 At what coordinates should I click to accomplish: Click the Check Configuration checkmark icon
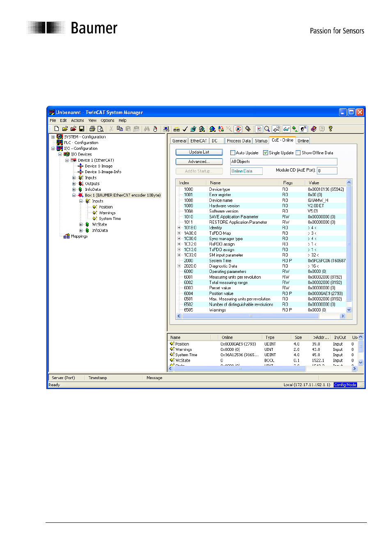[x=185, y=129]
